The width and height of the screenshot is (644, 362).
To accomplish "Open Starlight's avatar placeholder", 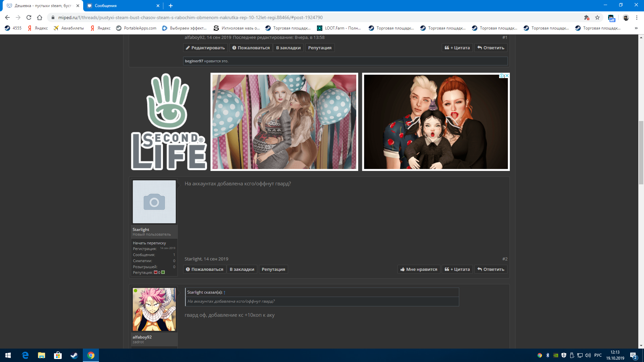I will click(154, 202).
